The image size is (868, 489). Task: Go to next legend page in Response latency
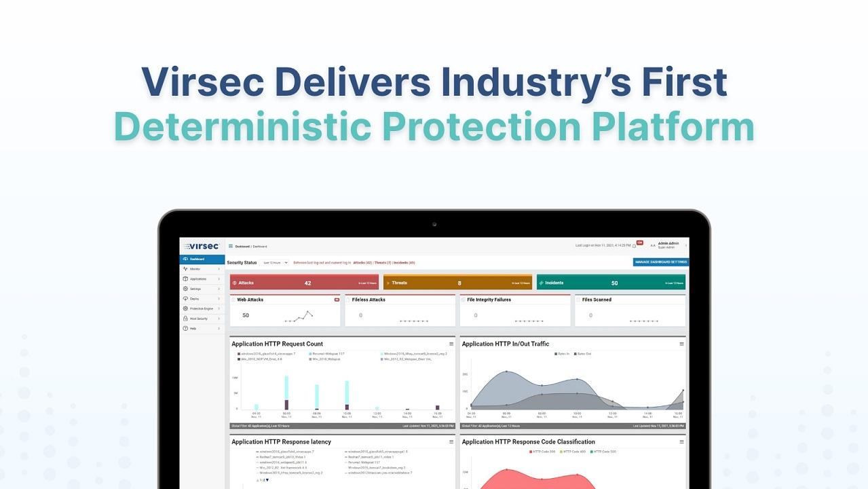(x=267, y=480)
